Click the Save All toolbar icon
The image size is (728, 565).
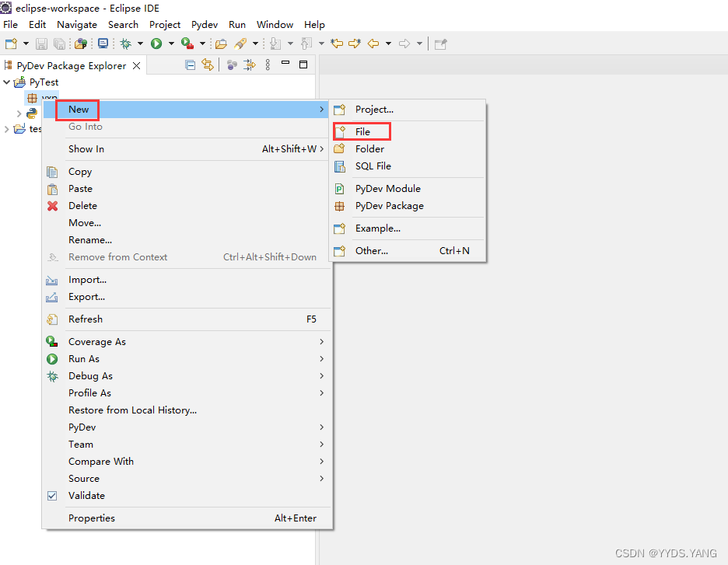[59, 44]
